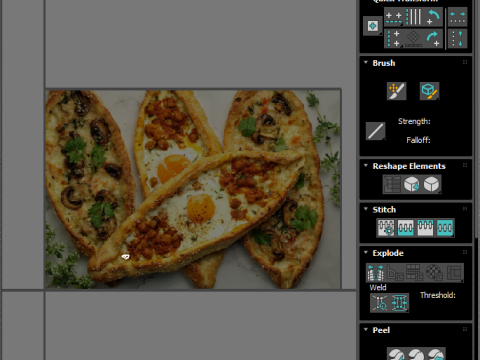
Task: Click the second Stitch icon with cyan bottom
Action: click(x=405, y=228)
